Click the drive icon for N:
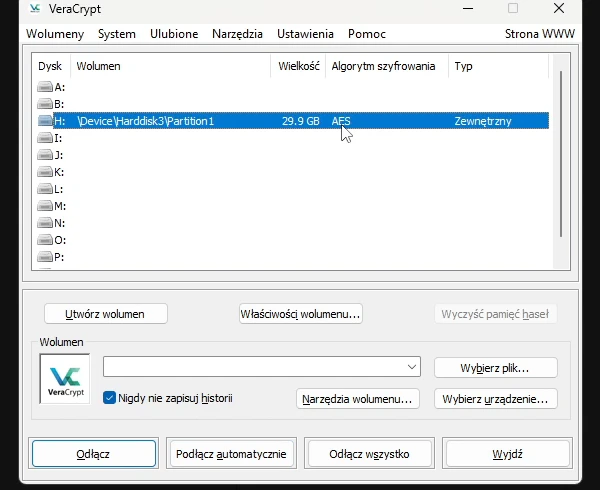 point(45,223)
